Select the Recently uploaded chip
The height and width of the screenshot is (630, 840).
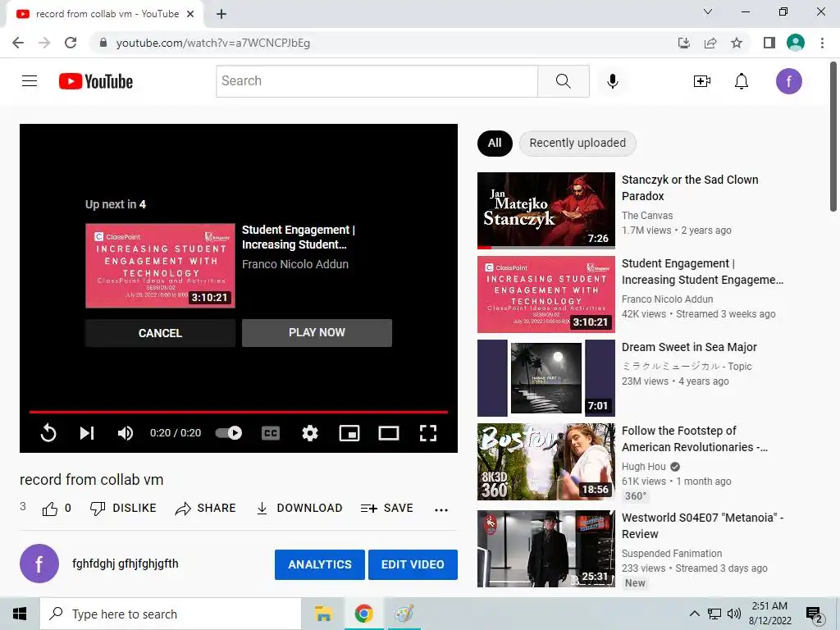click(577, 143)
